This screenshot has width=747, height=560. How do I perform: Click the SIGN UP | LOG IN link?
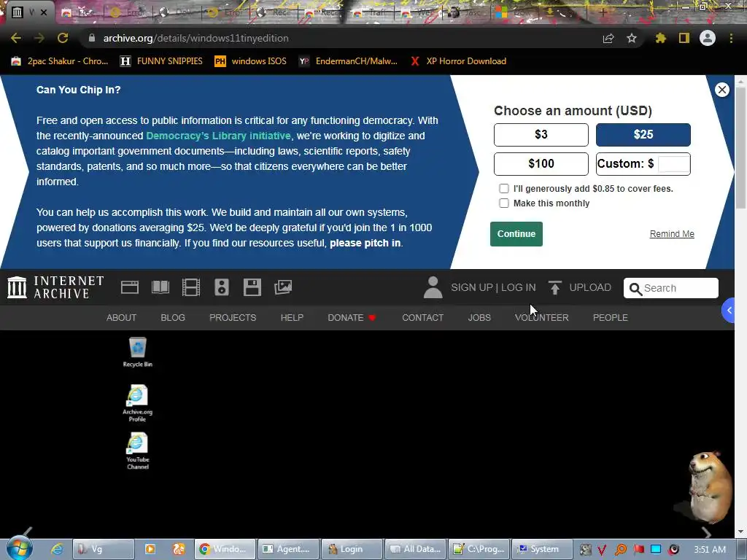tap(493, 287)
